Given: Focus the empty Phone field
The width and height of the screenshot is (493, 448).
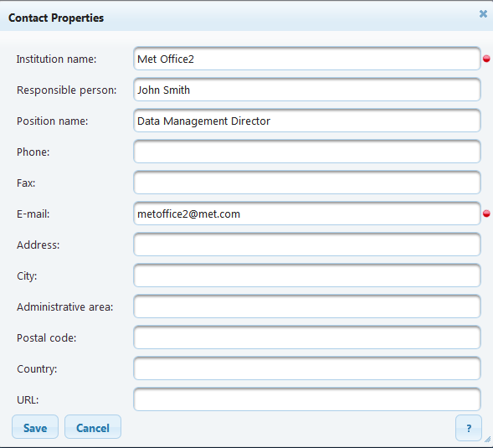Looking at the screenshot, I should (x=307, y=152).
